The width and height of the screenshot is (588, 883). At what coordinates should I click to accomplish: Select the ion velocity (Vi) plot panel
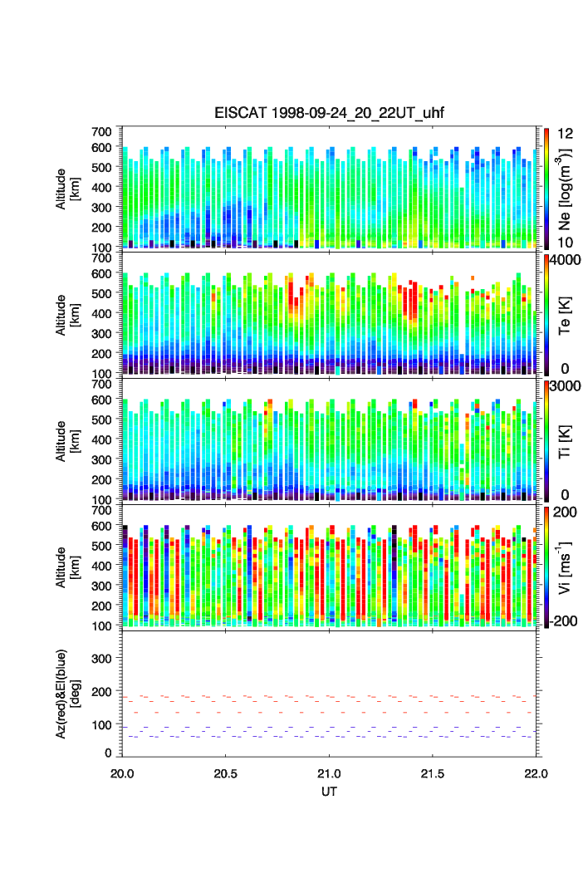click(x=331, y=567)
